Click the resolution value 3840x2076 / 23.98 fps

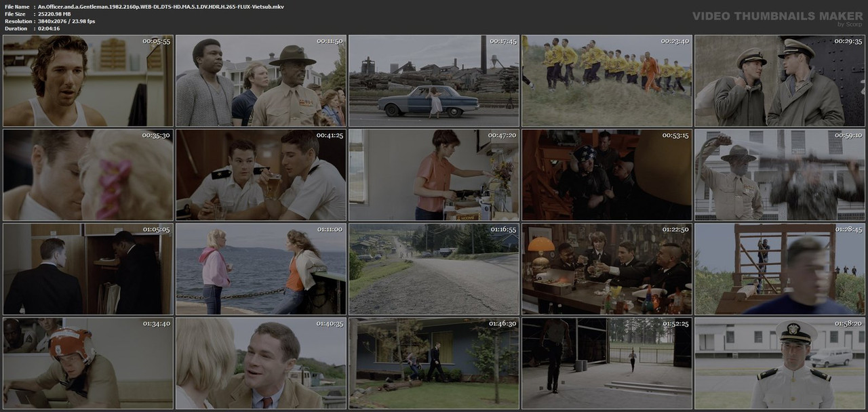[66, 21]
